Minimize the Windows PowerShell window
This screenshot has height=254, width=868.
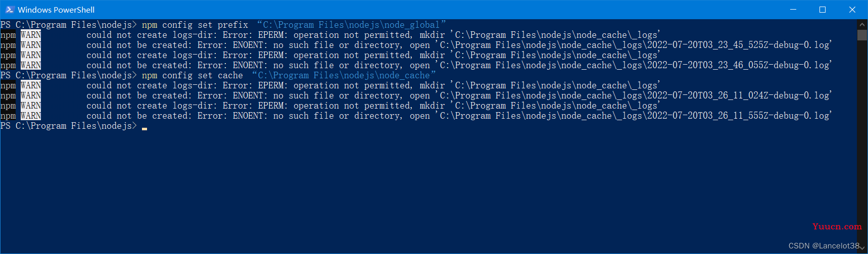[x=793, y=10]
